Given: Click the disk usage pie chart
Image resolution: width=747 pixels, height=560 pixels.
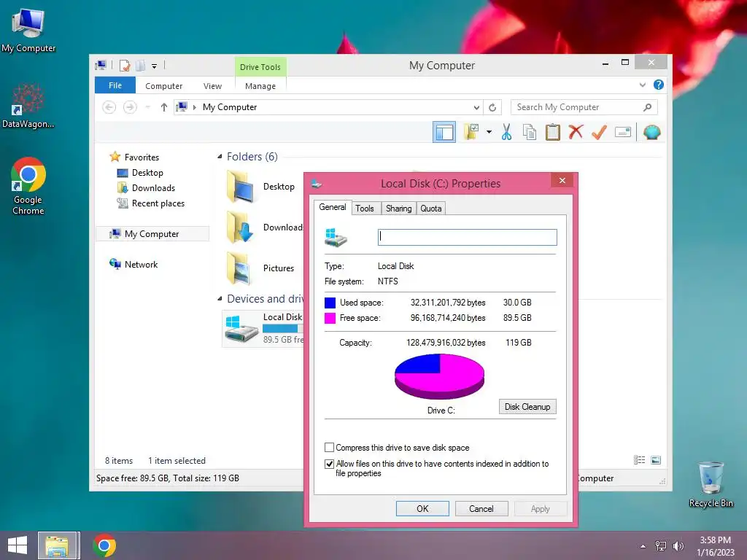Looking at the screenshot, I should pyautogui.click(x=439, y=376).
